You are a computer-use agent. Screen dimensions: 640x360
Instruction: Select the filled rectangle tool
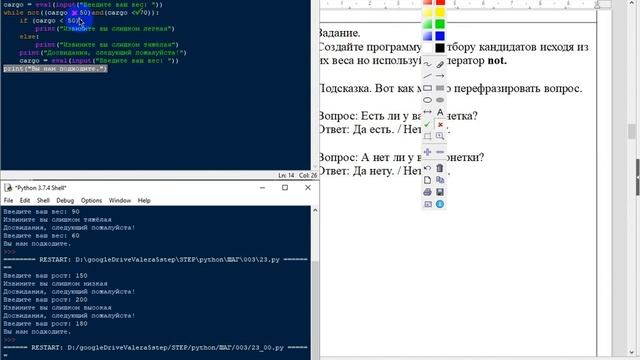440,88
